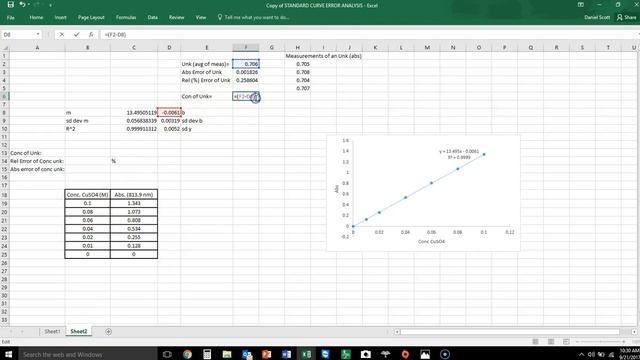Switch to Page Break Preview view
The image size is (640, 360).
(566, 342)
